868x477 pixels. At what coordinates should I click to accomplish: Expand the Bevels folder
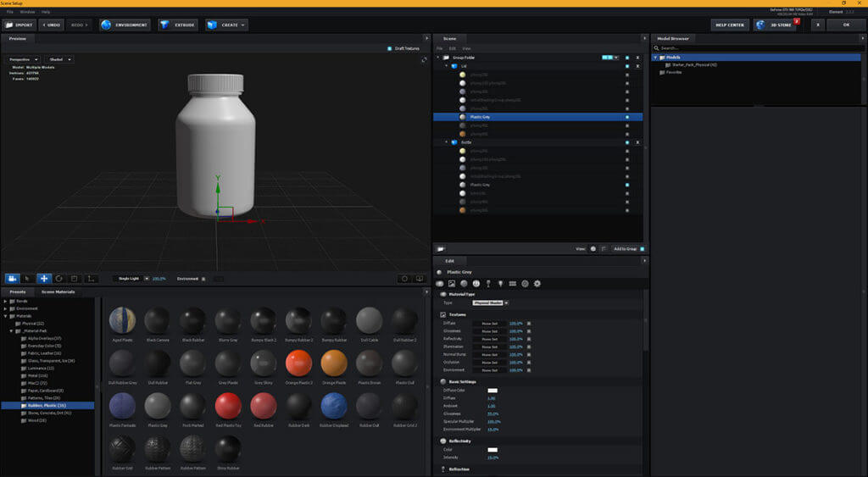(x=6, y=301)
